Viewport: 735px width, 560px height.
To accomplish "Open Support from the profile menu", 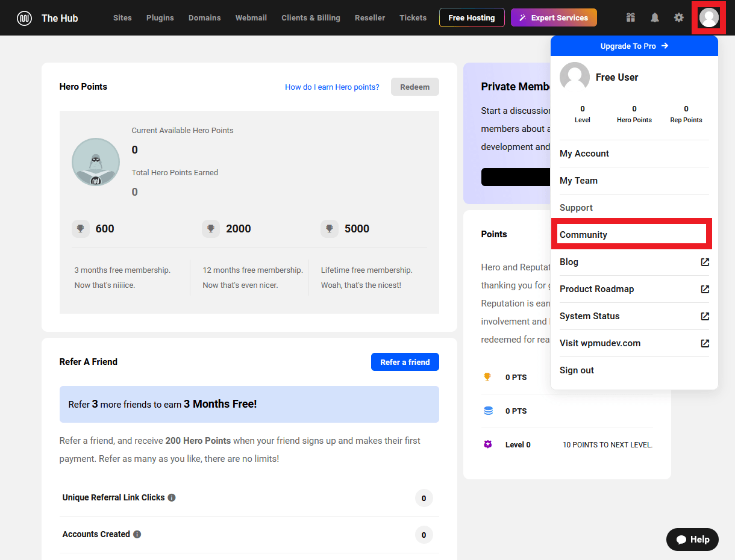I will pos(634,208).
